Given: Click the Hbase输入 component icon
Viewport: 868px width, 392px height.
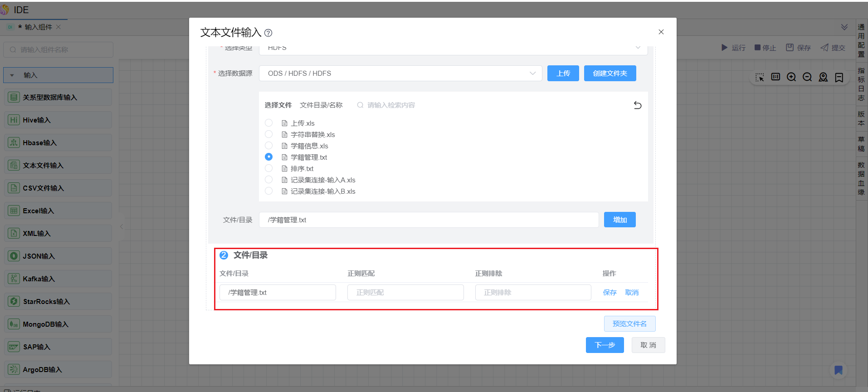Looking at the screenshot, I should coord(14,142).
